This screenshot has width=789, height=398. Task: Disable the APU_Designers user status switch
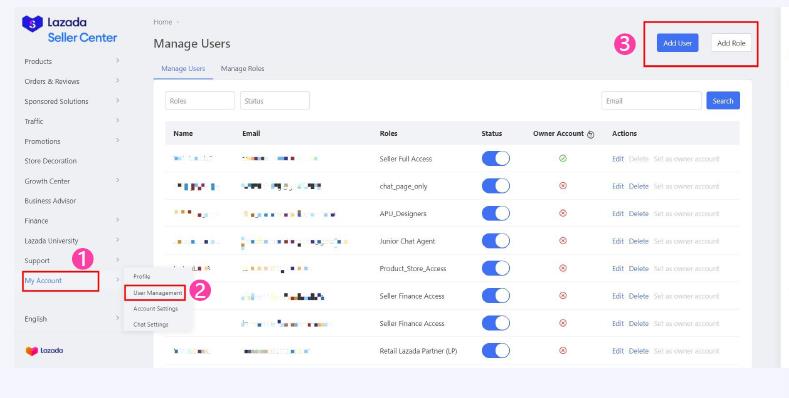coord(496,213)
